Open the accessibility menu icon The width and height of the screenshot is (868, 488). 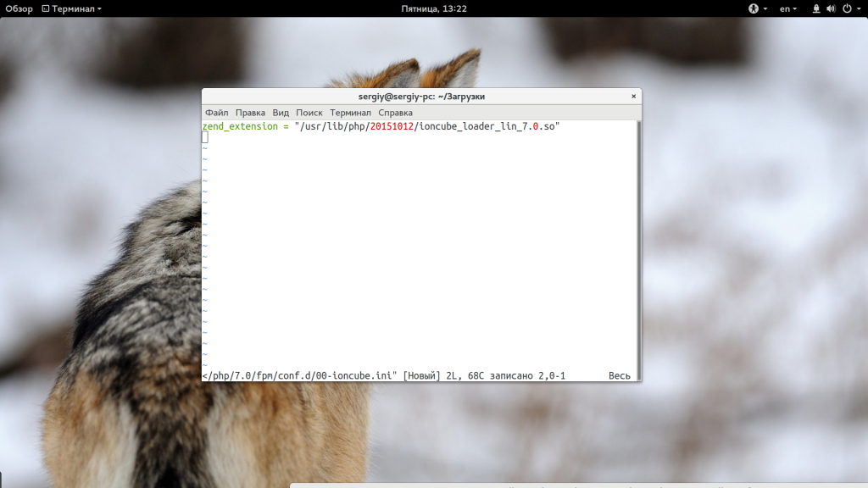(x=753, y=8)
